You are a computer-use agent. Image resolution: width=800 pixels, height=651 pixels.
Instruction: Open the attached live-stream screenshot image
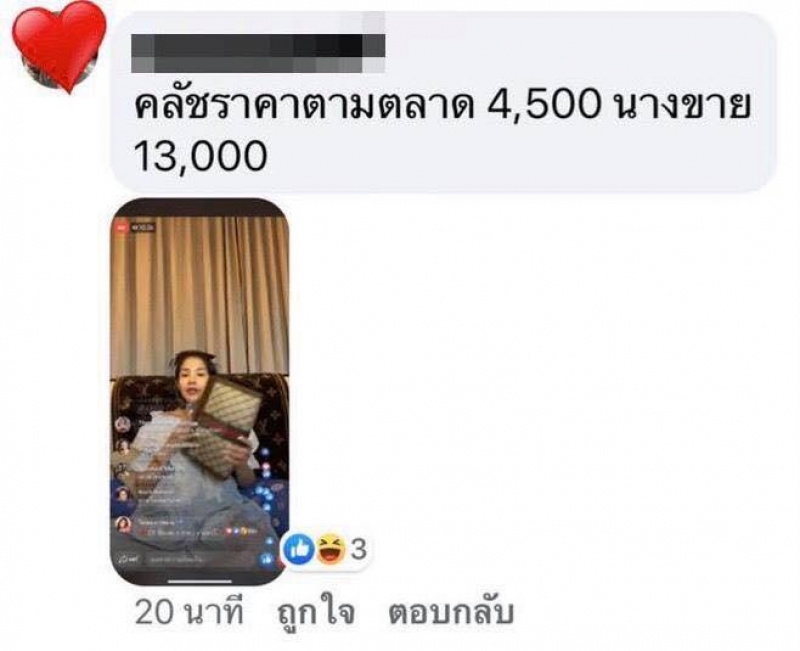(x=200, y=391)
